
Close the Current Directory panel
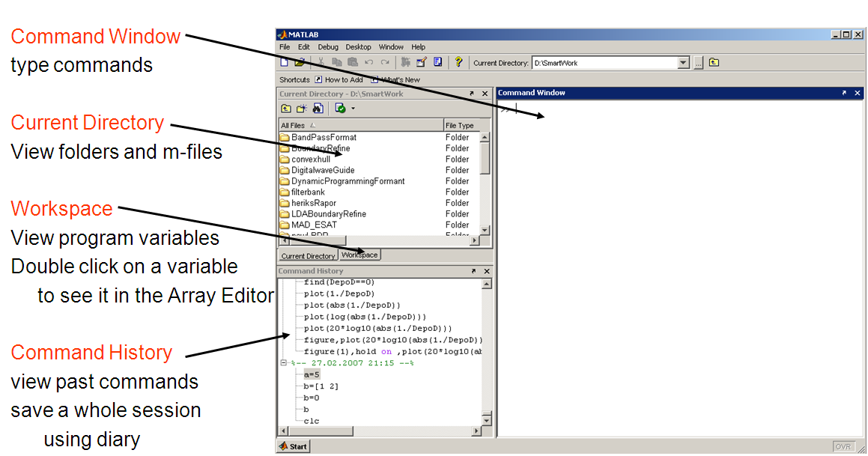point(485,94)
